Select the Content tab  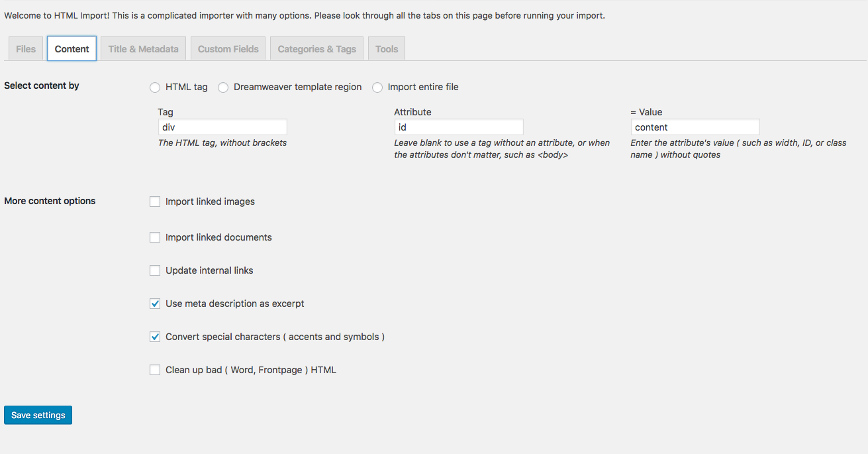[72, 49]
